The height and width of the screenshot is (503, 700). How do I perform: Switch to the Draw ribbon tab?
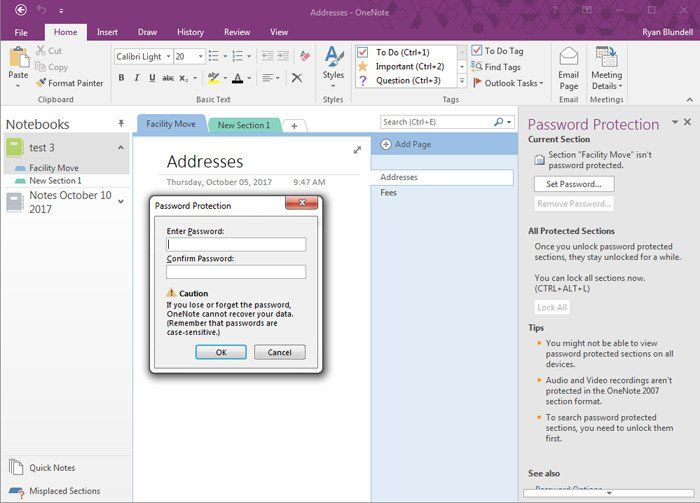pos(147,32)
